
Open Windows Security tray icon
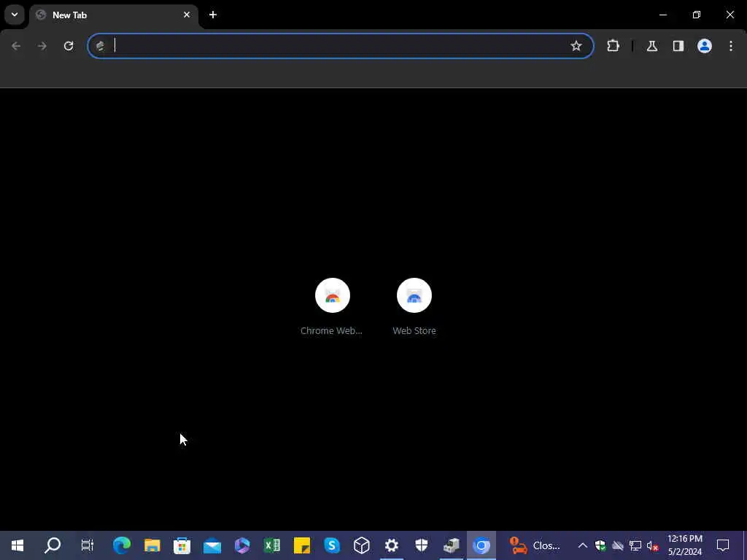click(600, 545)
